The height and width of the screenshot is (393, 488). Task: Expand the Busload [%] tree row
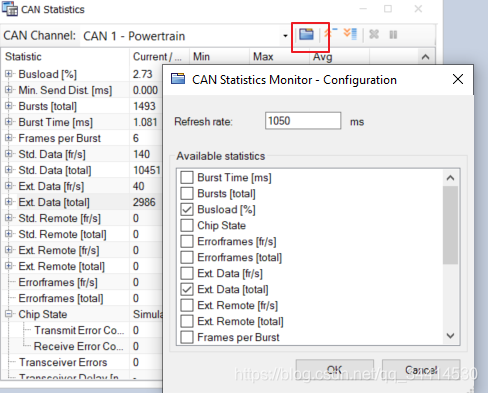(9, 74)
